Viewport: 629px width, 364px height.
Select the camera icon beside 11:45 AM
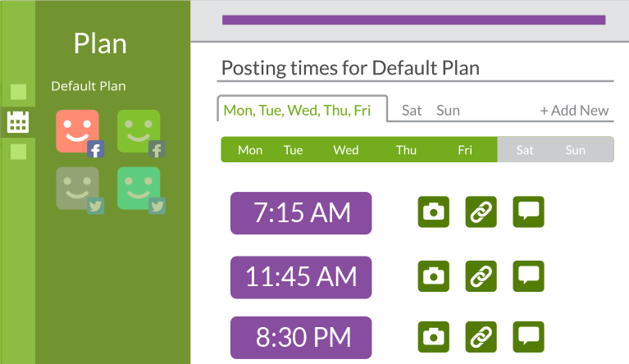[x=433, y=276]
